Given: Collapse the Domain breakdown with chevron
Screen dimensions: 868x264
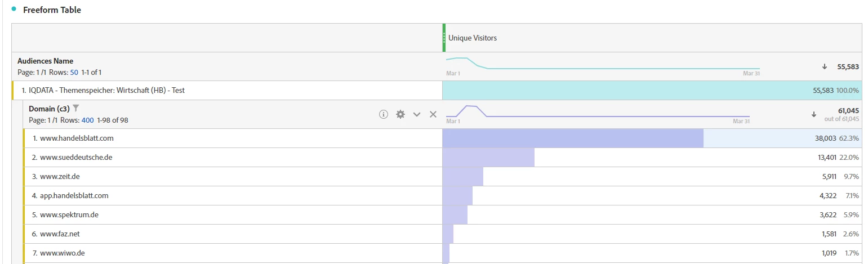Looking at the screenshot, I should [417, 114].
